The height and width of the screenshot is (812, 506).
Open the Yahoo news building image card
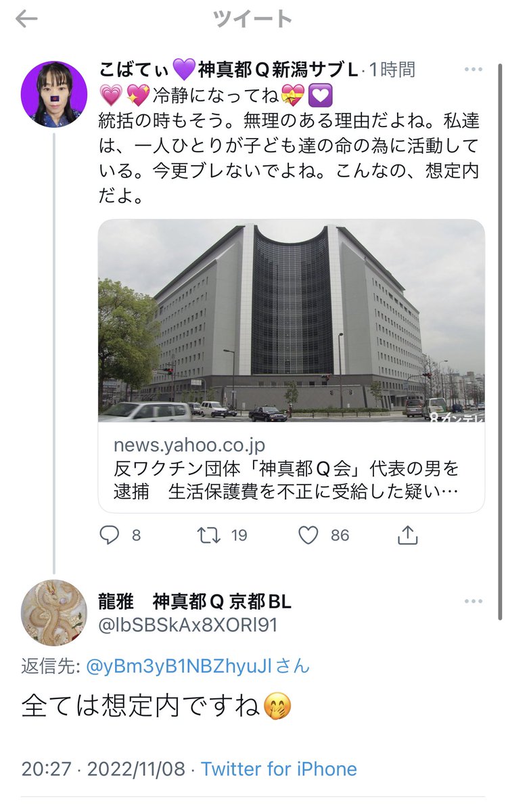click(292, 320)
